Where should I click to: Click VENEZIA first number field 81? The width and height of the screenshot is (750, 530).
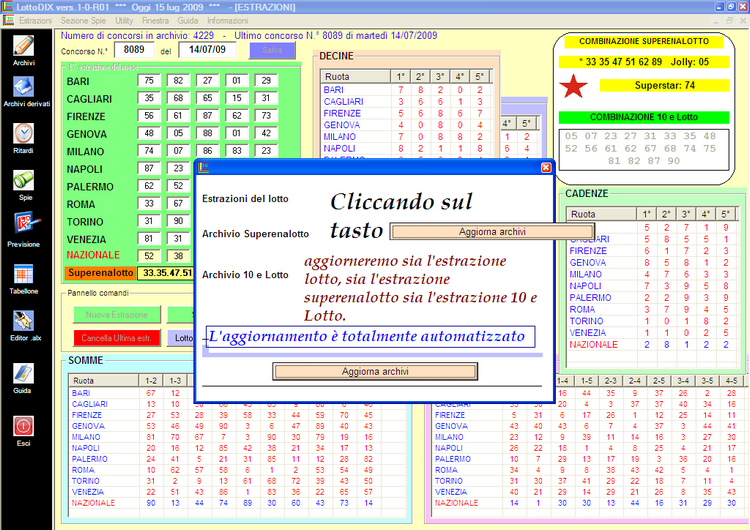click(x=149, y=239)
